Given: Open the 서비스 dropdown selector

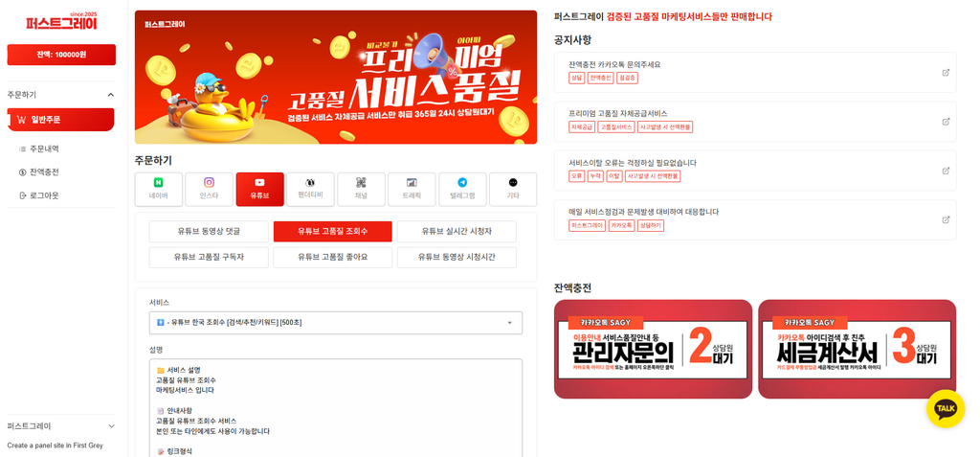Looking at the screenshot, I should (336, 323).
